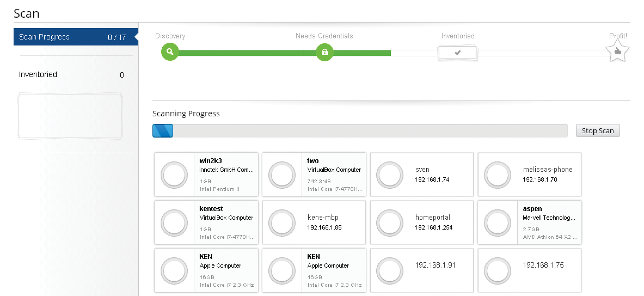644x296 pixels.
Task: Click the melissas-phone status circle
Action: (x=497, y=175)
